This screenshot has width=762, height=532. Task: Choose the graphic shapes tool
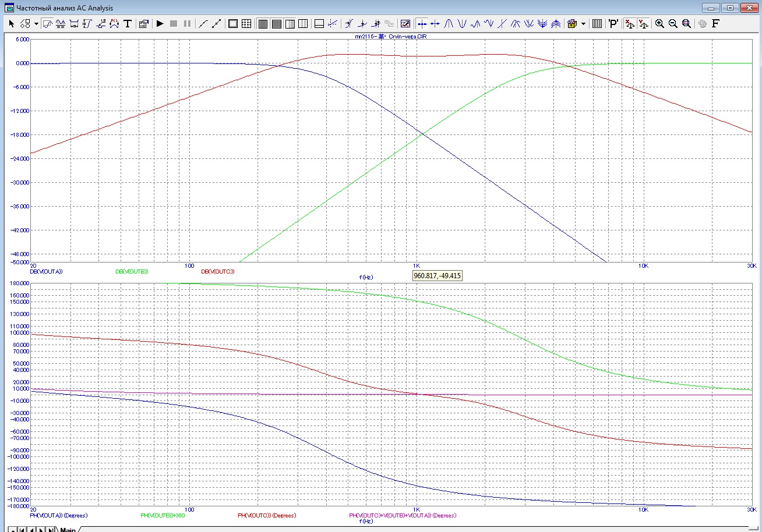tap(25, 24)
